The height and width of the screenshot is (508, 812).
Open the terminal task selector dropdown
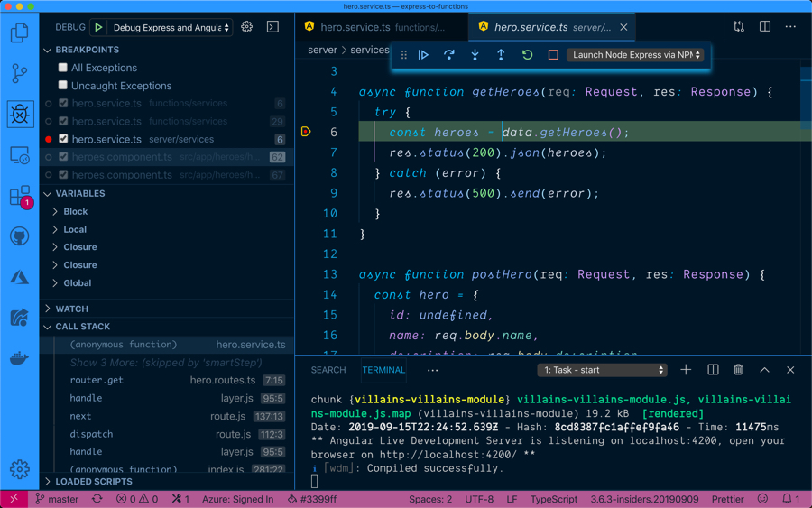[602, 370]
